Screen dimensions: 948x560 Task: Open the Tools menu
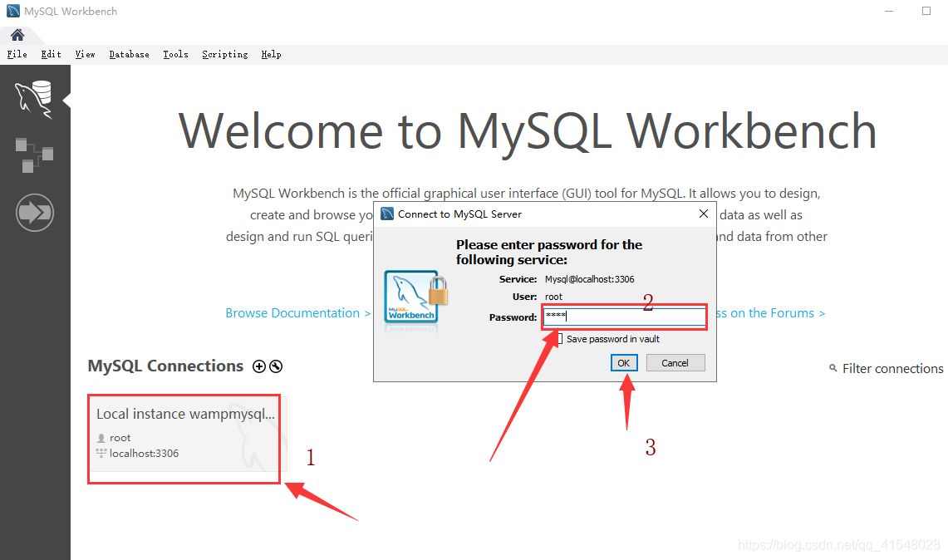click(175, 55)
